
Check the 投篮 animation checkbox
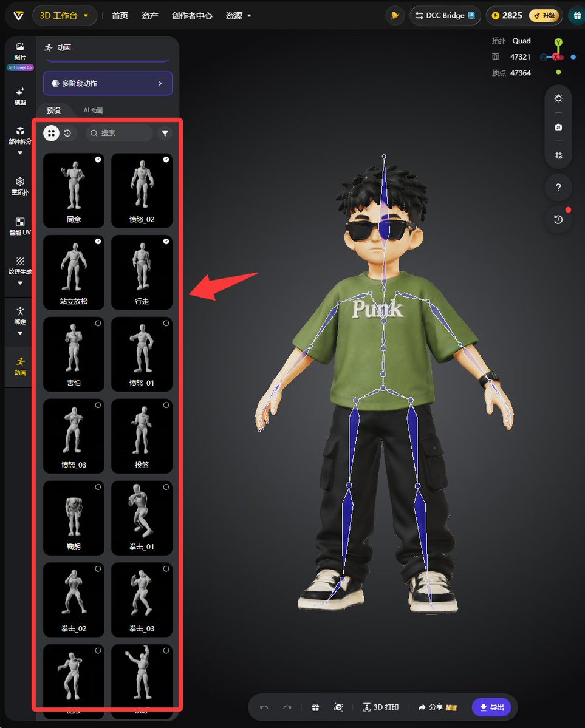[166, 405]
